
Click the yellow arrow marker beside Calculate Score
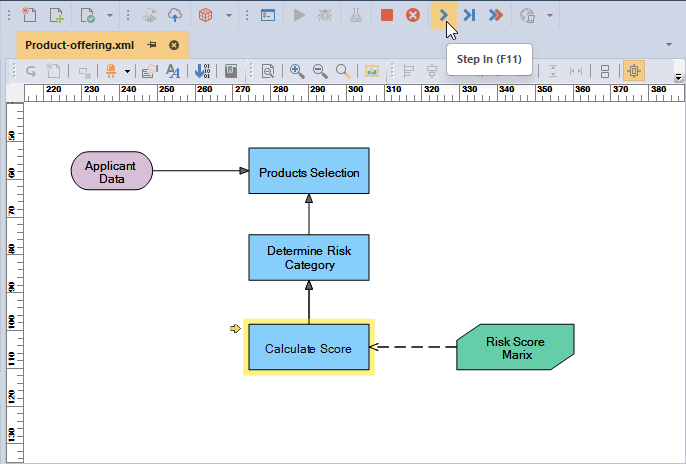[x=235, y=328]
